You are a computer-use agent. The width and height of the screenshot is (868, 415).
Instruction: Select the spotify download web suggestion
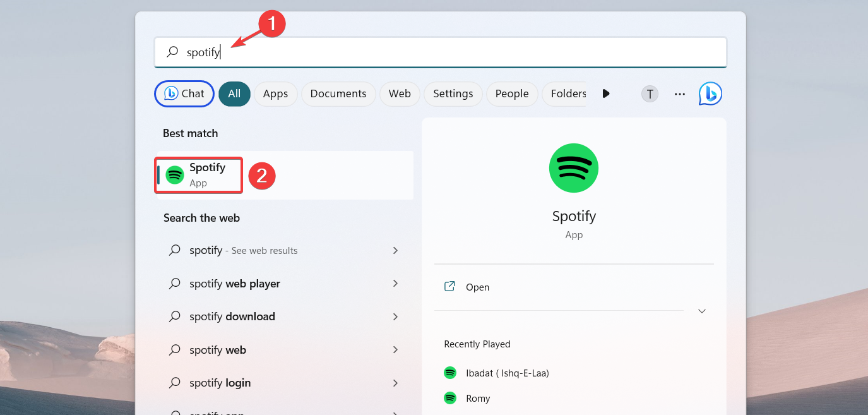coord(232,316)
